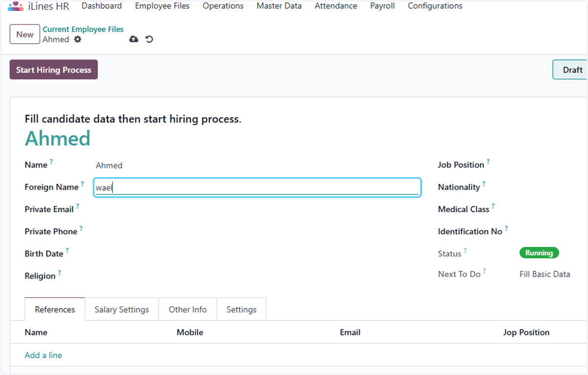Switch to the Settings tab
Image resolution: width=588 pixels, height=375 pixels.
[x=241, y=309]
